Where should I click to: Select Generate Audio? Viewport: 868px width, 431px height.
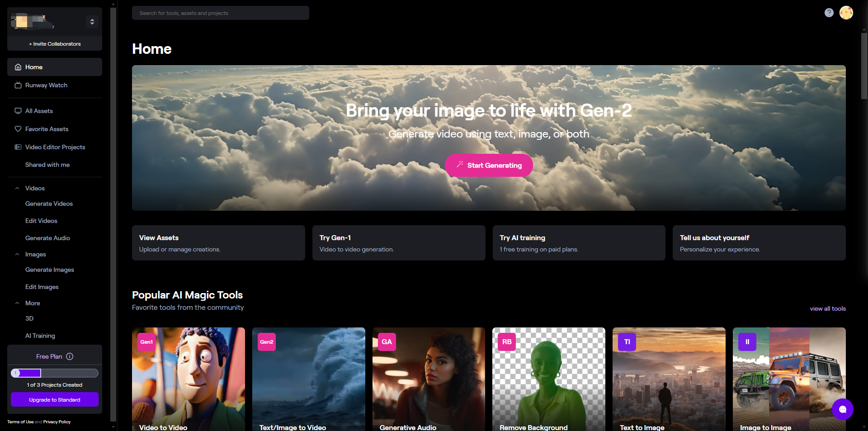47,238
